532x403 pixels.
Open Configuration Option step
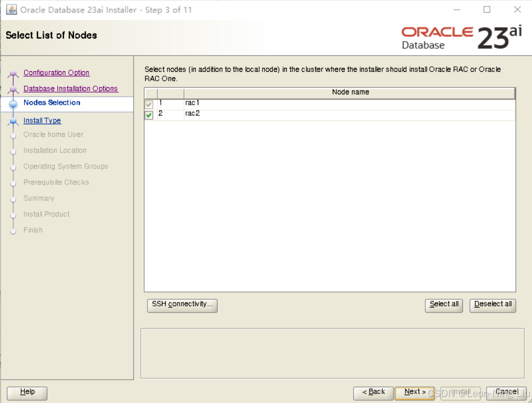pyautogui.click(x=56, y=72)
